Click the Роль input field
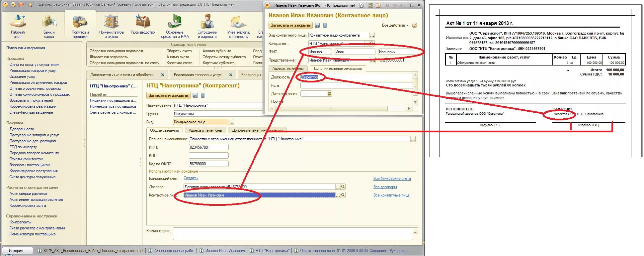Image resolution: width=644 pixels, height=256 pixels. coord(356,85)
